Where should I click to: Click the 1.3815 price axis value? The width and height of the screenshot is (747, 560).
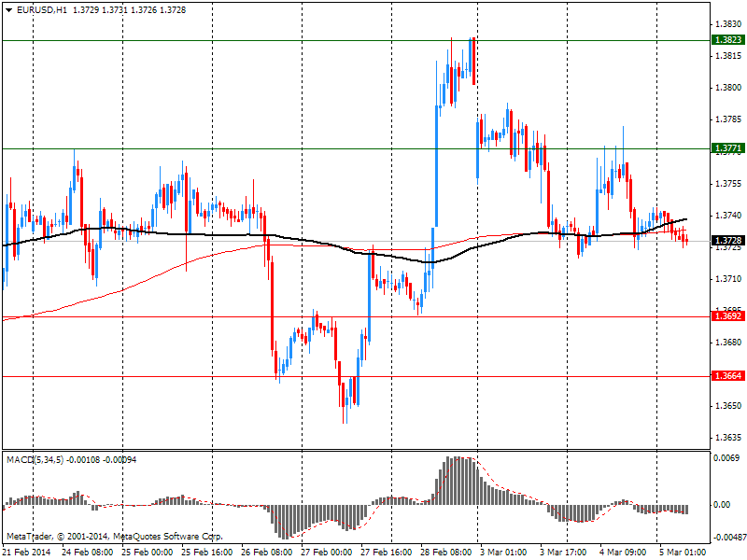[x=728, y=56]
